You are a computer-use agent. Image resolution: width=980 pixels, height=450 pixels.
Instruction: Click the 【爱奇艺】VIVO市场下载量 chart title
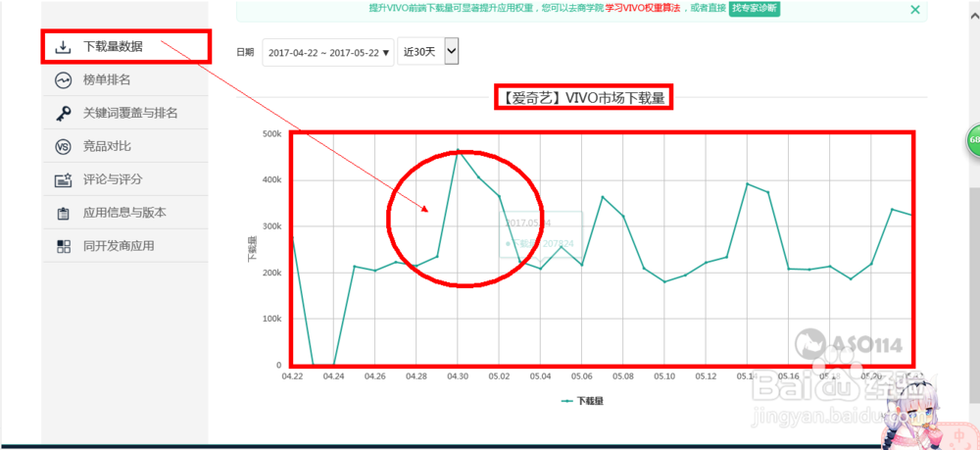[x=584, y=97]
